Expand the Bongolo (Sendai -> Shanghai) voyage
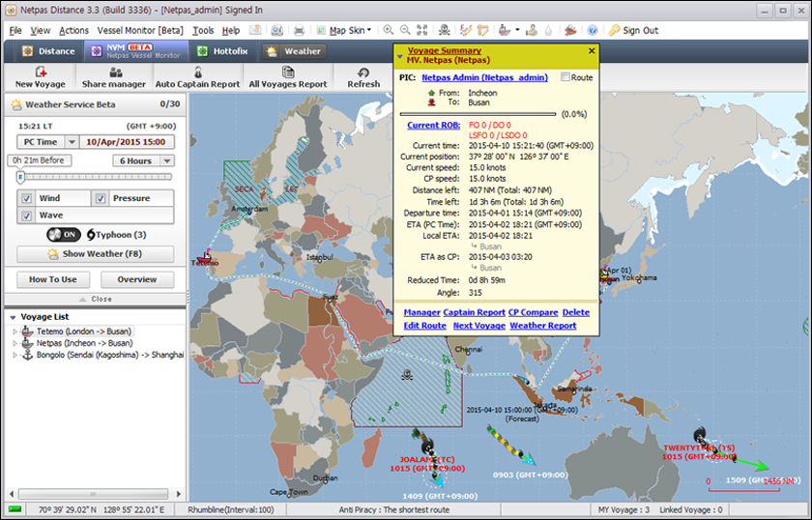This screenshot has height=520, width=812. (x=14, y=356)
